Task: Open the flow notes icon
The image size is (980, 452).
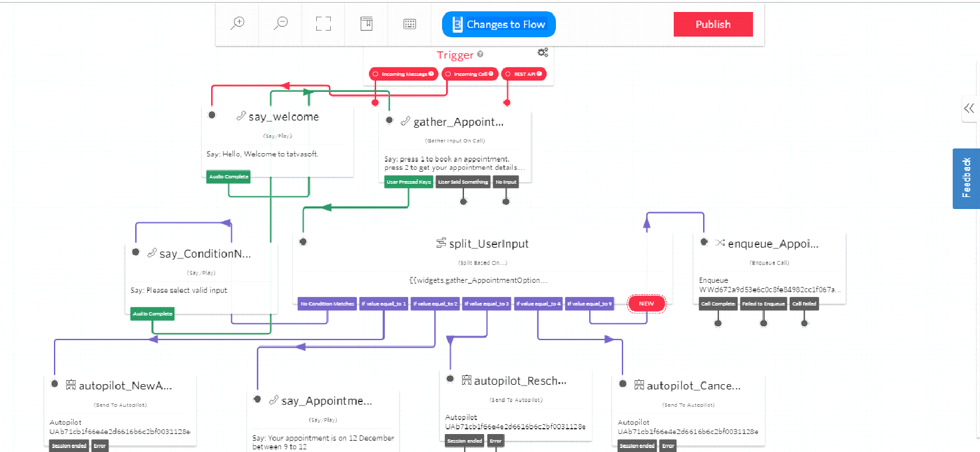Action: [x=366, y=22]
